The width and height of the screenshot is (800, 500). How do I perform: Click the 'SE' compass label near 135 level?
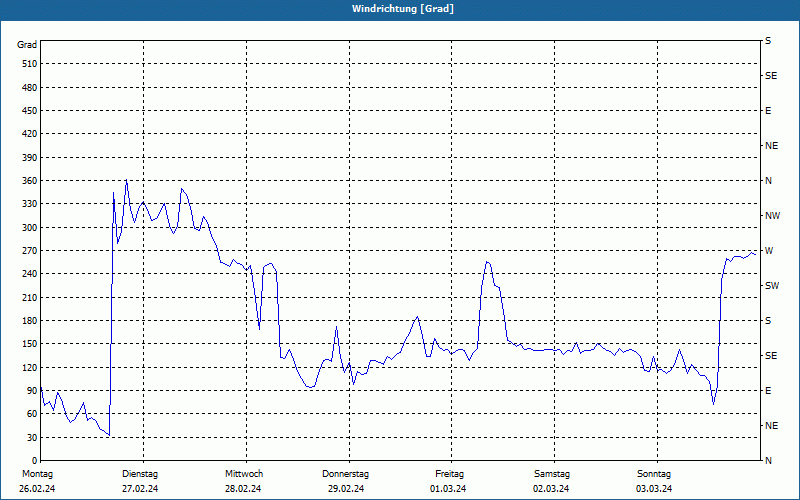(771, 356)
